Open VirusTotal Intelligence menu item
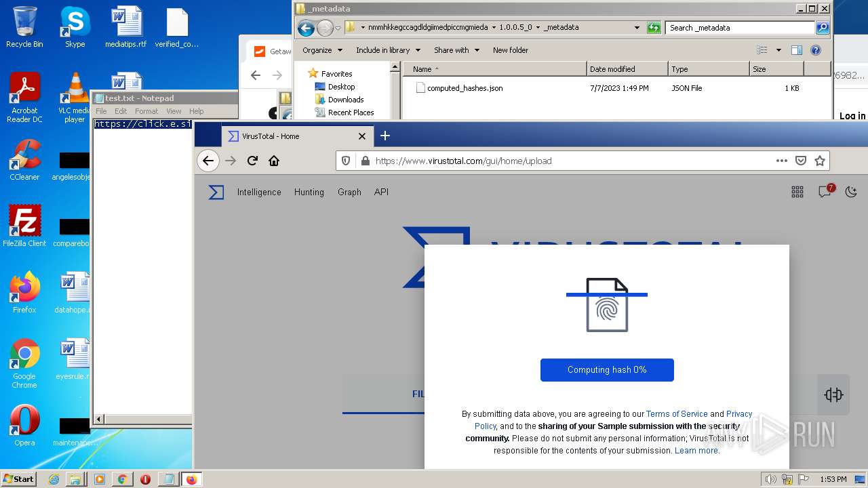868x488 pixels. point(259,192)
